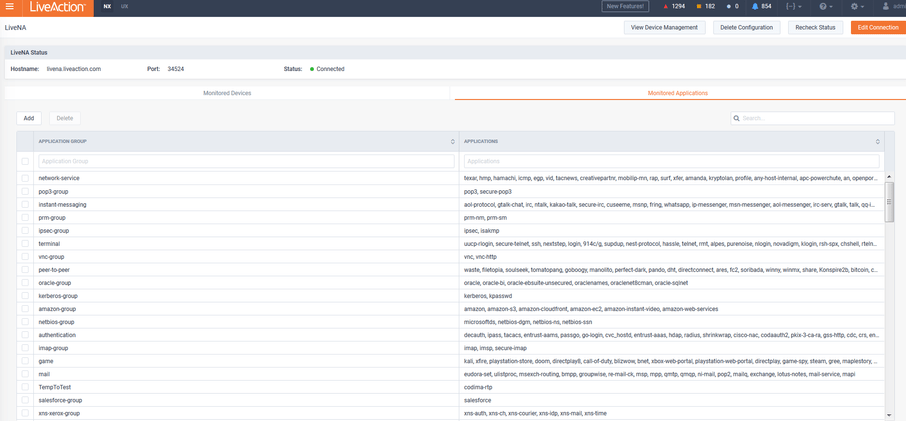906x421 pixels.
Task: Focus the Application Group filter field
Action: pos(246,161)
